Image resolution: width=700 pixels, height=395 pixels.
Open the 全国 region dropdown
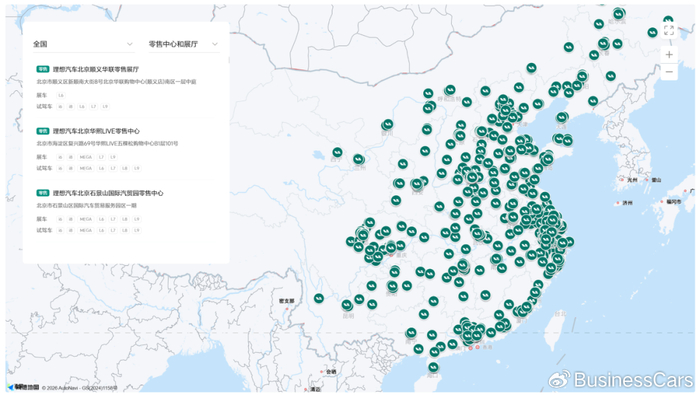(x=83, y=44)
